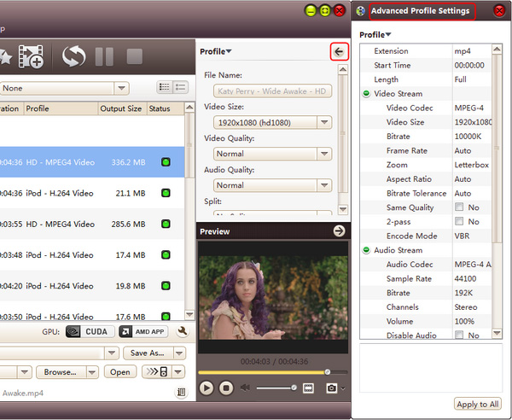Viewport: 512px width, 420px height.
Task: Click the left arrow icon beside Profile
Action: pos(340,52)
